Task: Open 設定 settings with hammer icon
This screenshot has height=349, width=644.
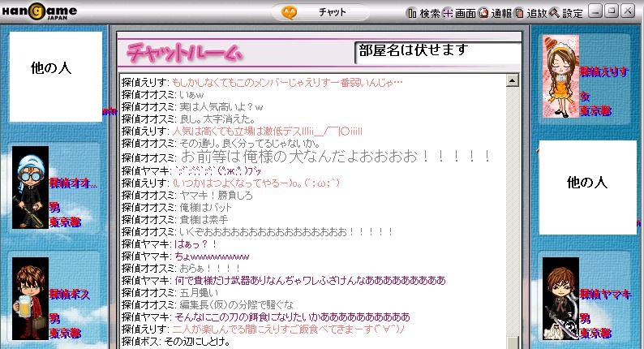Action: pyautogui.click(x=566, y=13)
